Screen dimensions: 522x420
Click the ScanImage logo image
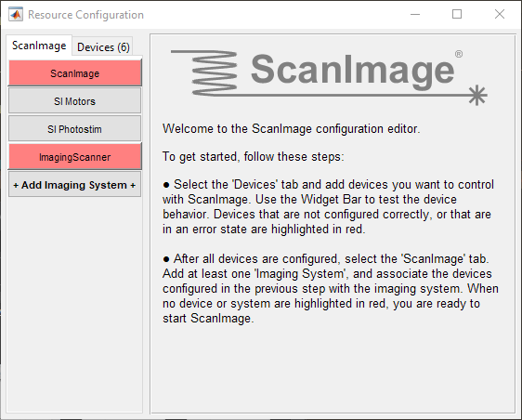tap(329, 78)
